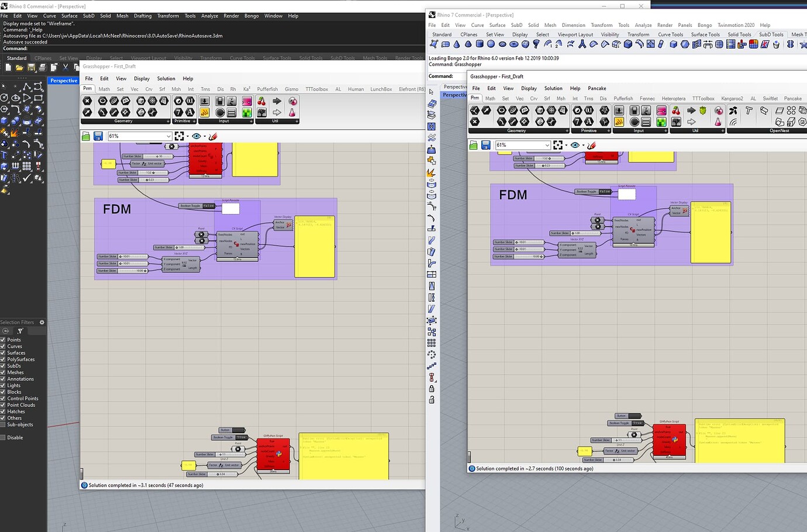Expand the Geometry palette category arrow

tap(168, 121)
